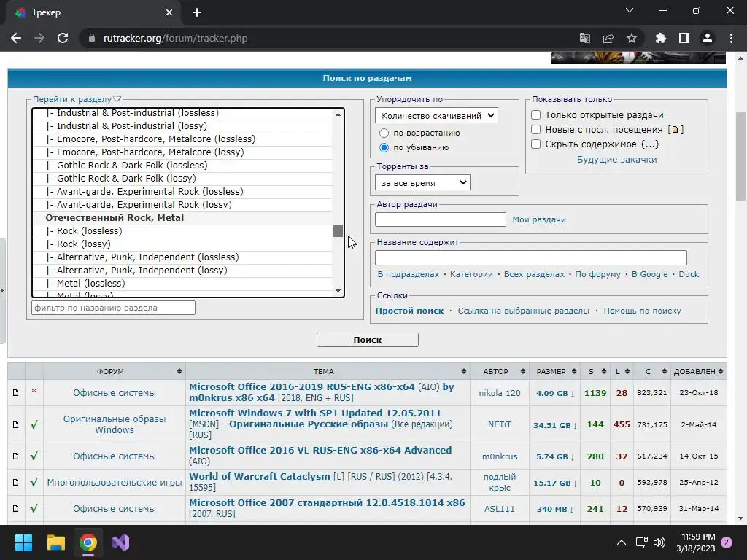Click page vertical scrollbar thumb
Screen dimensions: 747x560
[741, 156]
